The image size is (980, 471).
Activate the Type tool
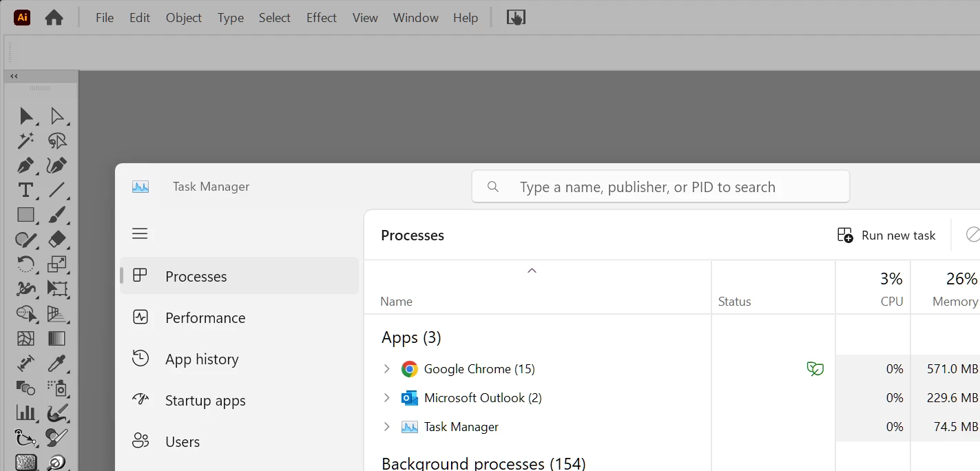(26, 190)
